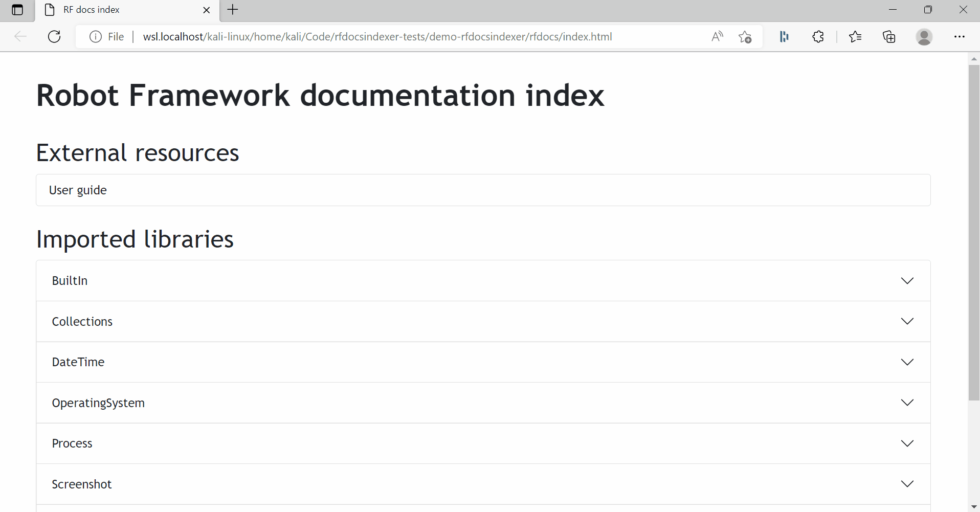Expand the BuiltIn library section
The width and height of the screenshot is (980, 512).
tap(908, 280)
